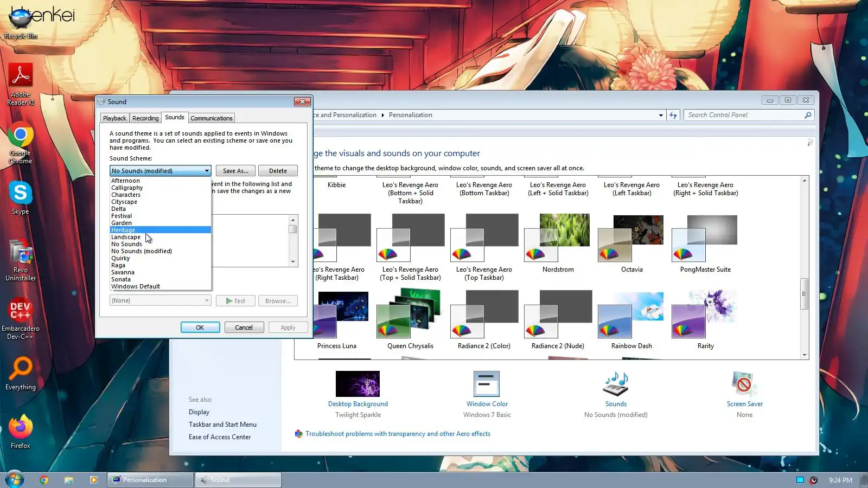Viewport: 868px width, 488px height.
Task: Select the Nordstrom theme thumbnail
Action: coord(558,243)
